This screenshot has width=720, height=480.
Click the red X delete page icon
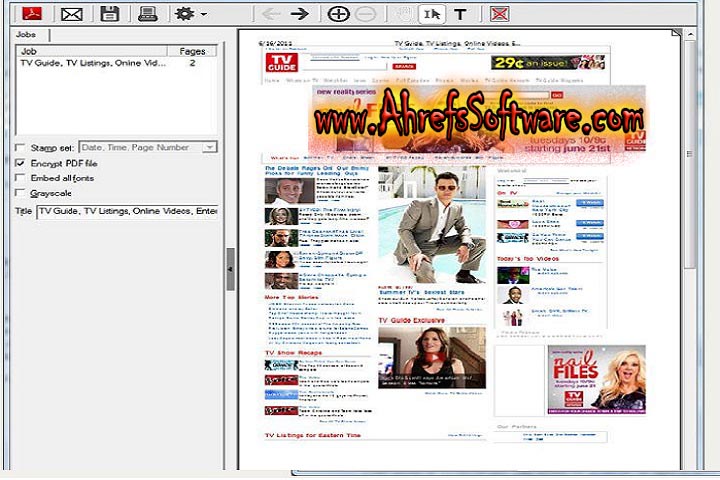pyautogui.click(x=499, y=14)
